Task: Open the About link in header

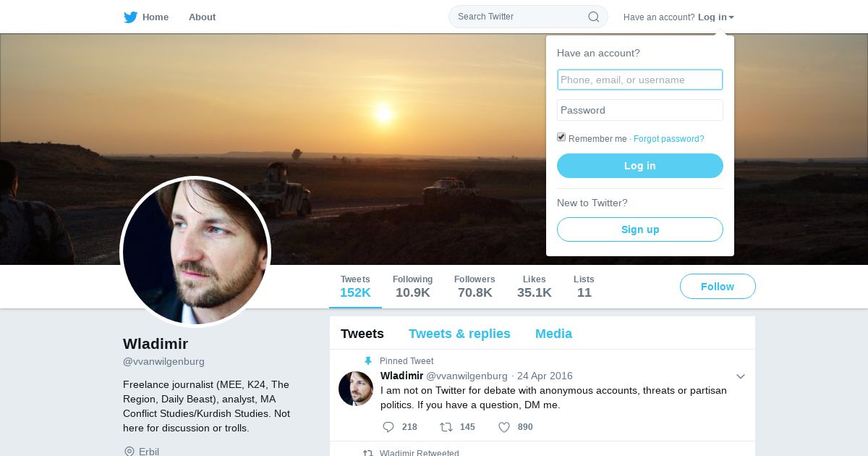Action: (202, 17)
